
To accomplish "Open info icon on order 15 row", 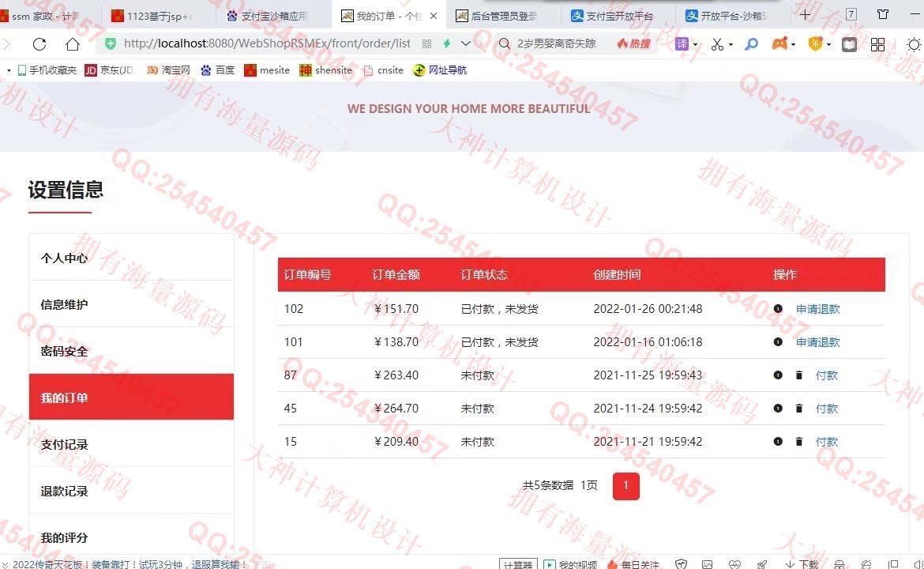I will click(x=778, y=442).
